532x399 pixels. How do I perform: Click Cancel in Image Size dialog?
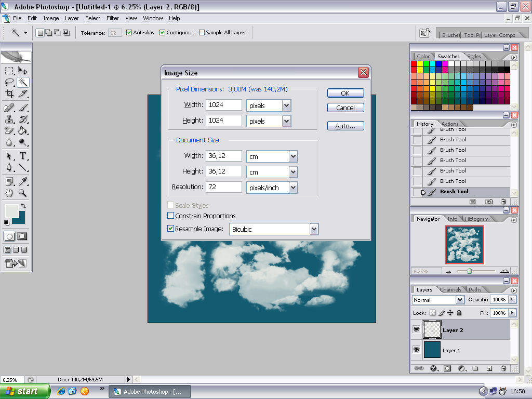[345, 108]
